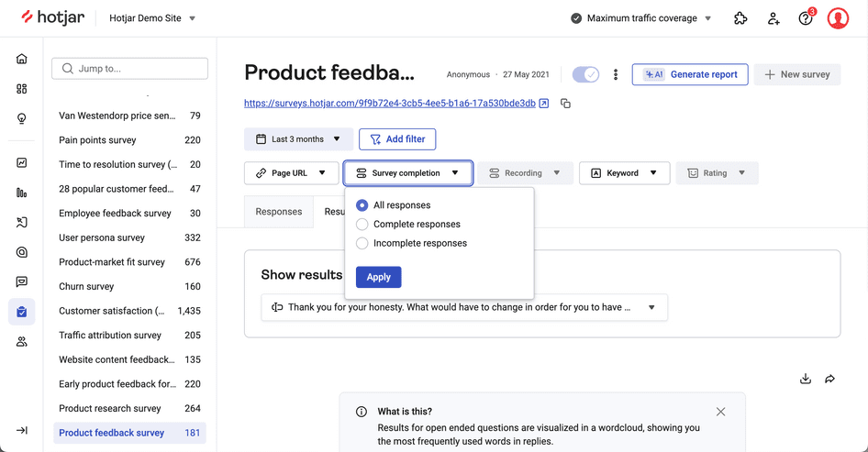Select the Complete responses radio option
This screenshot has height=452, width=868.
point(362,225)
